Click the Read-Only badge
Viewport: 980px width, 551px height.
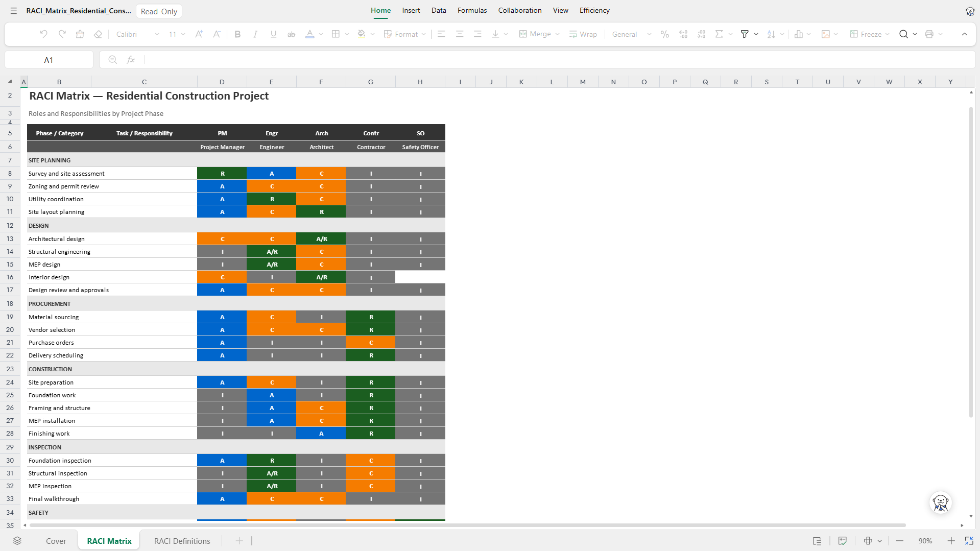(159, 11)
